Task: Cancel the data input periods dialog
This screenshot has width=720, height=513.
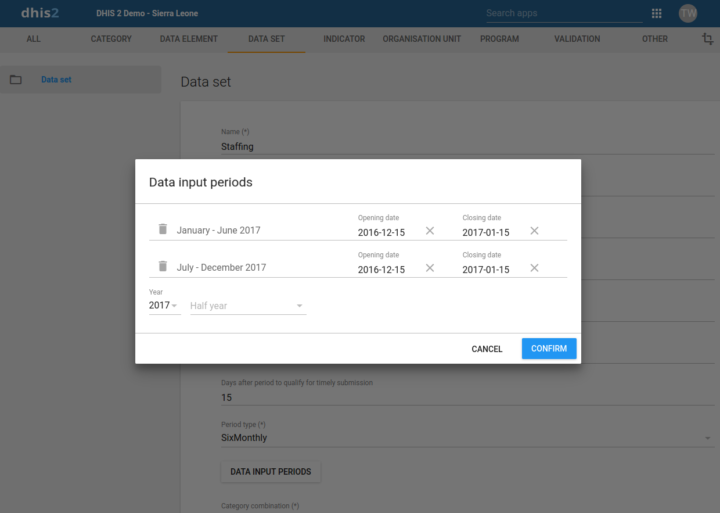Action: (x=487, y=349)
